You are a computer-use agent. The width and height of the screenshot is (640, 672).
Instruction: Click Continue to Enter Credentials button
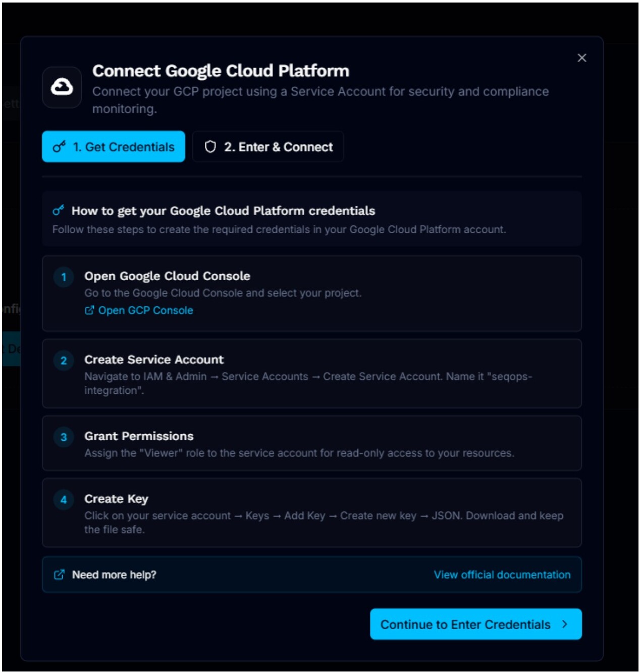tap(476, 625)
